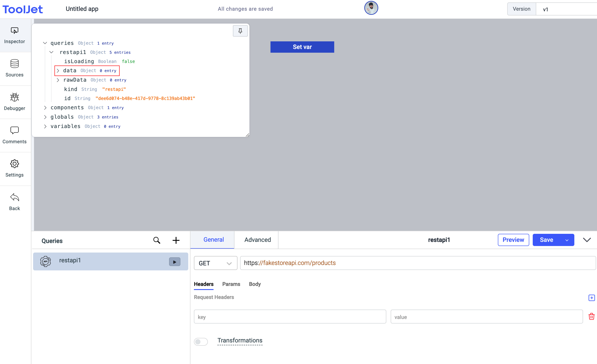Open the Debugger panel

point(15,101)
